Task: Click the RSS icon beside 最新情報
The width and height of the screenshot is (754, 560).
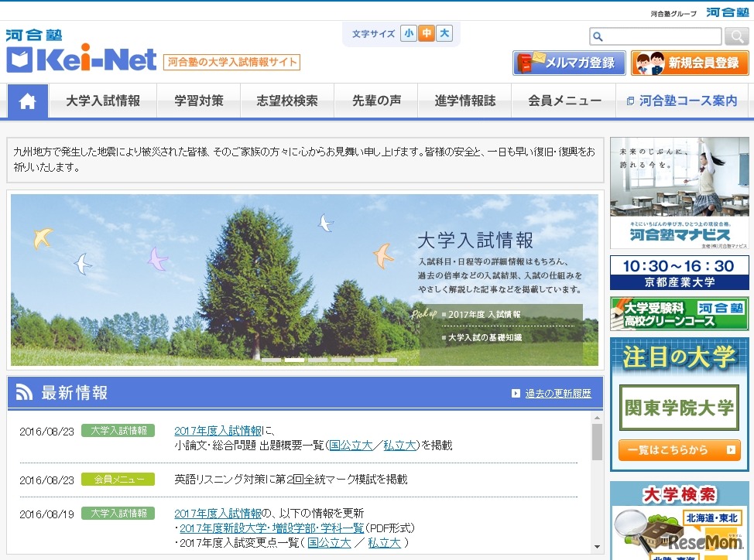Action: point(24,393)
